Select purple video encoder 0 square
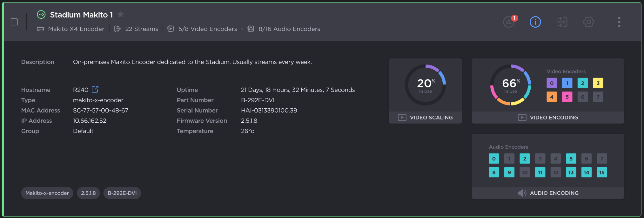This screenshot has height=218, width=644. pyautogui.click(x=552, y=83)
